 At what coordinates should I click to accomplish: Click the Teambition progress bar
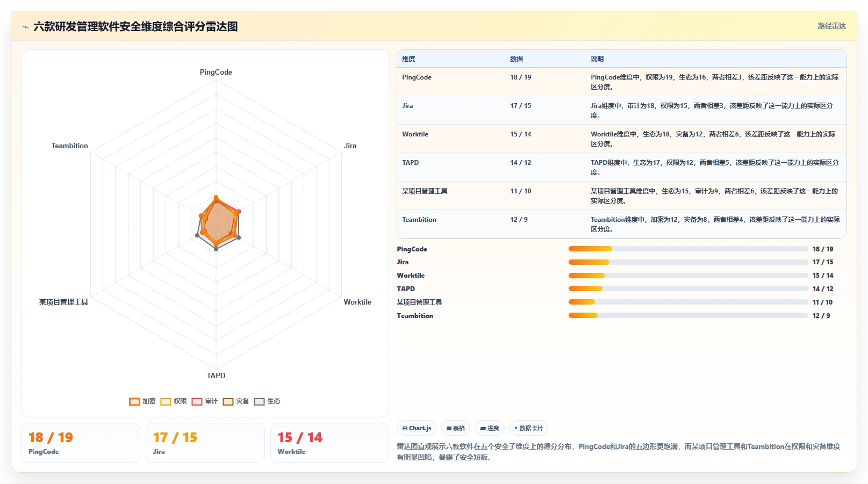click(688, 315)
